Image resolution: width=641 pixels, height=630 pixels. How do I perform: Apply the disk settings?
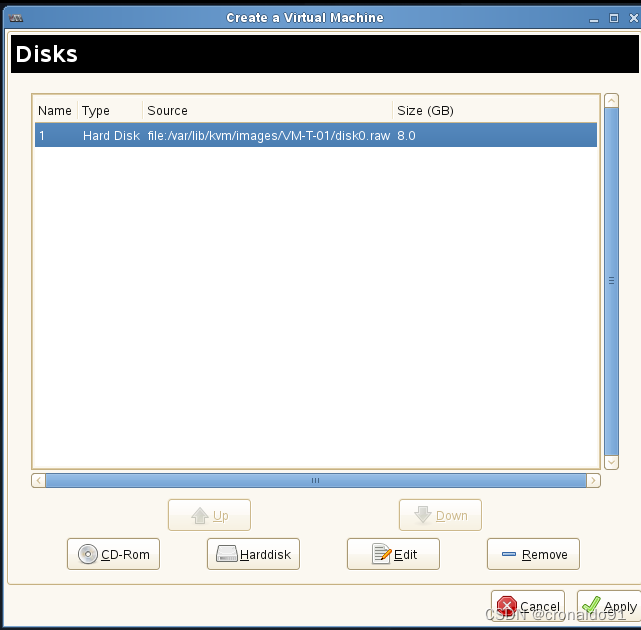click(609, 606)
